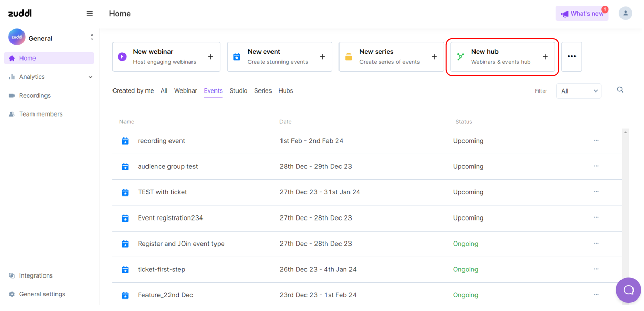Open Recordings in the sidebar
Image resolution: width=644 pixels, height=311 pixels.
(x=35, y=96)
